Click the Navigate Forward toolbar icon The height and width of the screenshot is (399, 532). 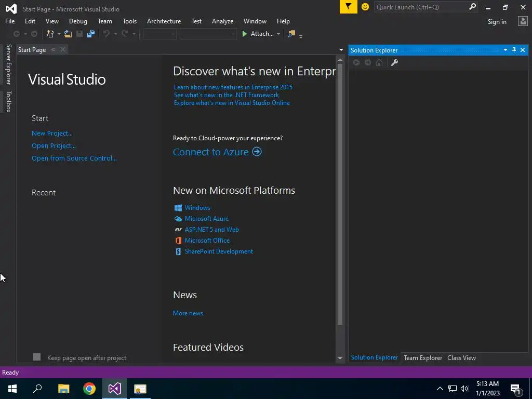(x=34, y=34)
